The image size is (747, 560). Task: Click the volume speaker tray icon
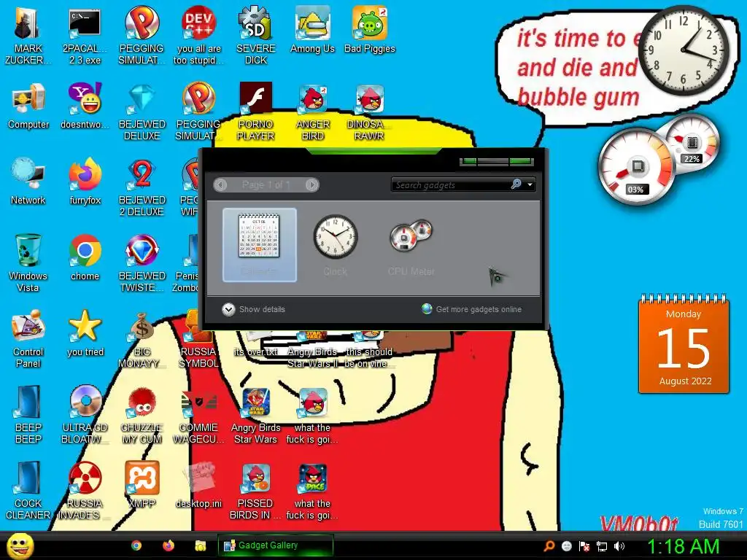(619, 546)
